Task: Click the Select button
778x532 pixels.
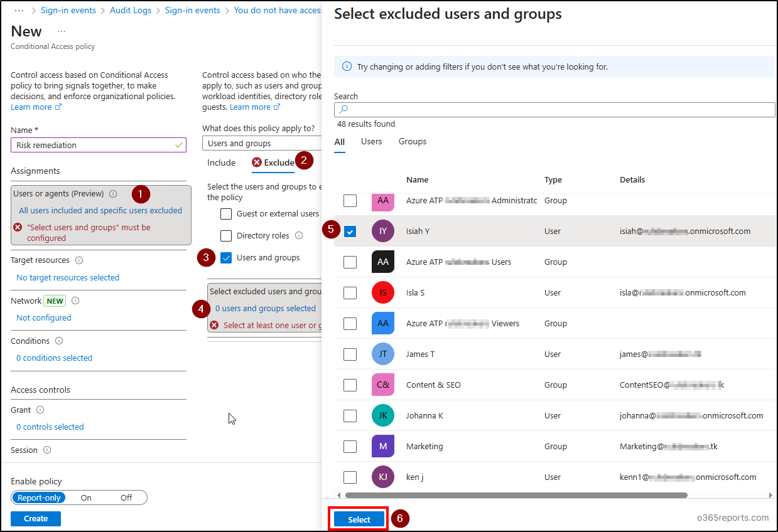Action: point(358,519)
